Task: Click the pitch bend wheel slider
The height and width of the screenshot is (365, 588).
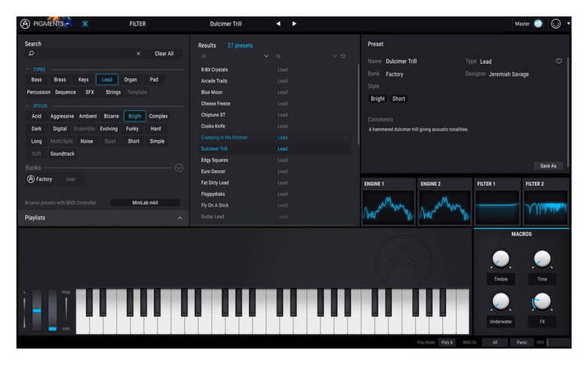Action: pyautogui.click(x=37, y=310)
